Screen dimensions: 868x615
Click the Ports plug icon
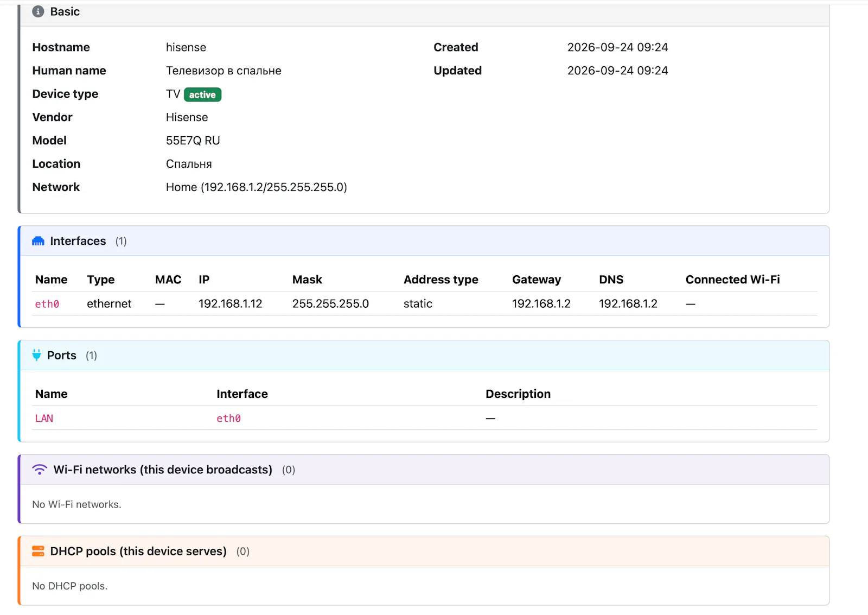[36, 355]
